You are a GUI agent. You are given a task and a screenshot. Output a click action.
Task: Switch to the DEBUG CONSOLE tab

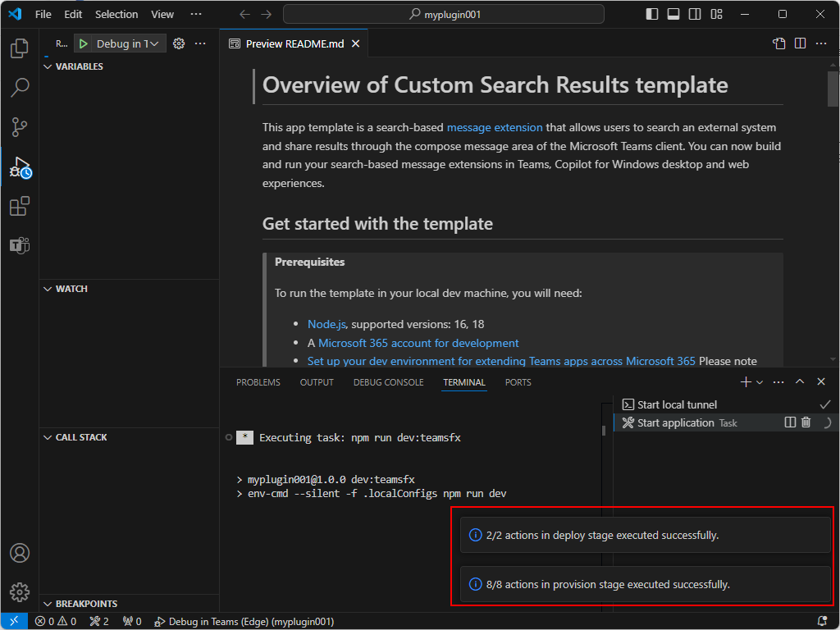click(x=388, y=382)
